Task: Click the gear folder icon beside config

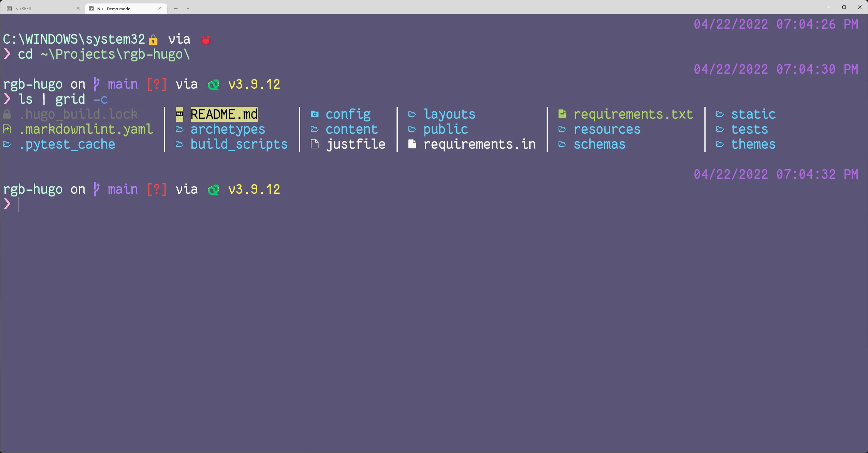Action: pyautogui.click(x=315, y=114)
